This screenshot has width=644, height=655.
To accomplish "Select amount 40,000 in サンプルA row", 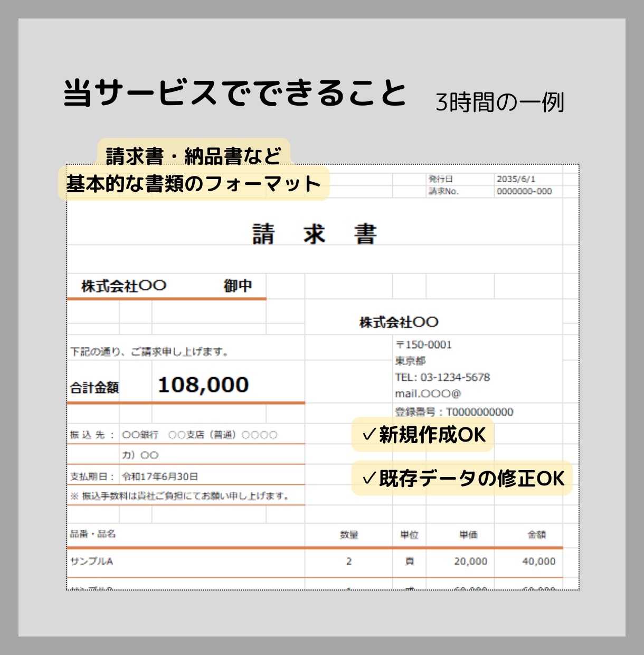I will (x=538, y=562).
